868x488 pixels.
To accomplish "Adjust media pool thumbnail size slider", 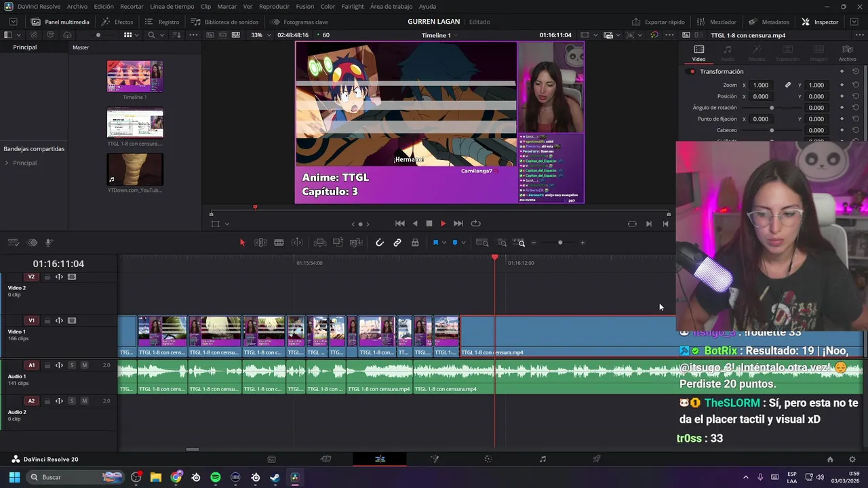I will [x=98, y=35].
